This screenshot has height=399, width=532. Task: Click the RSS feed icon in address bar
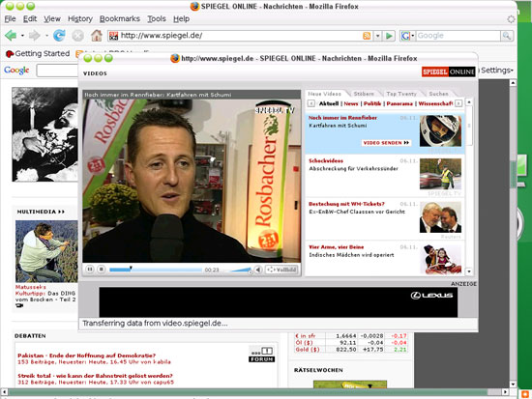pyautogui.click(x=367, y=36)
